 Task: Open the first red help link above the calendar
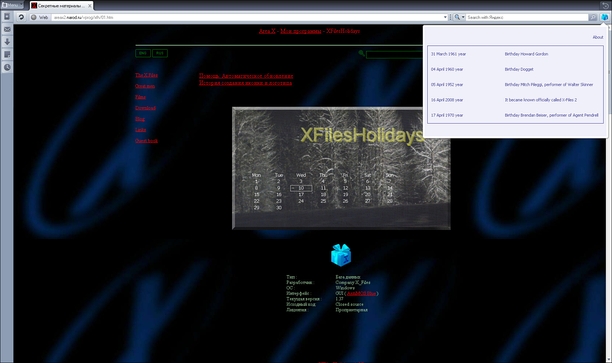click(x=246, y=76)
